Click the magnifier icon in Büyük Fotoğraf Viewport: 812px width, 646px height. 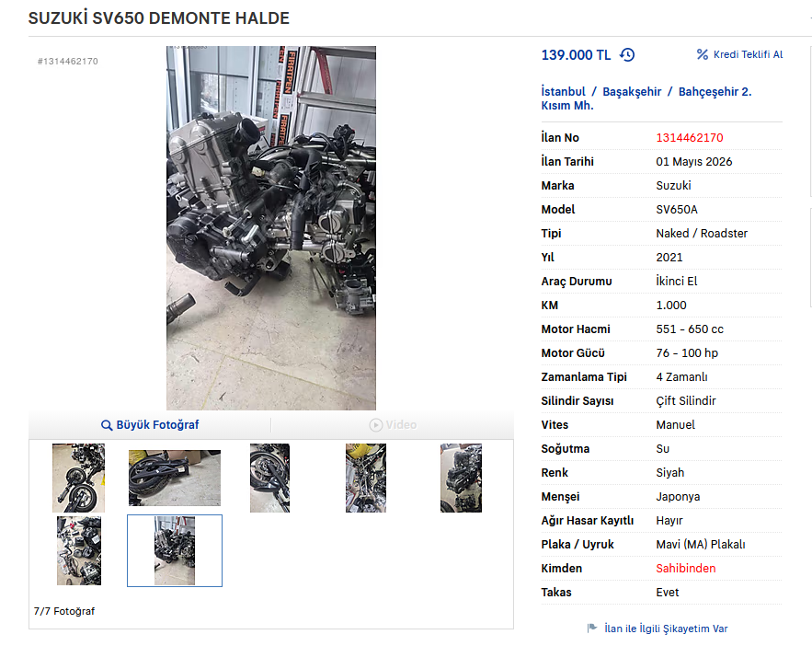[107, 425]
